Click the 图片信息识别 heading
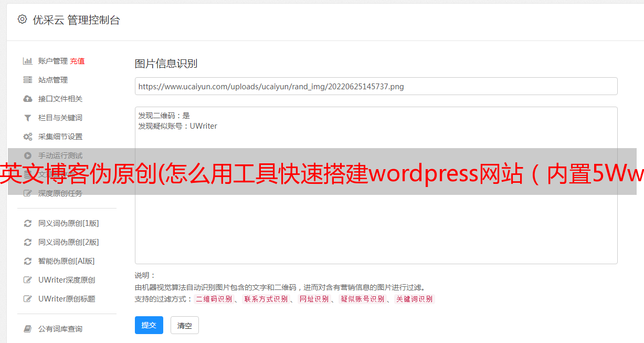Screen dimensions: 644x343 [166, 64]
